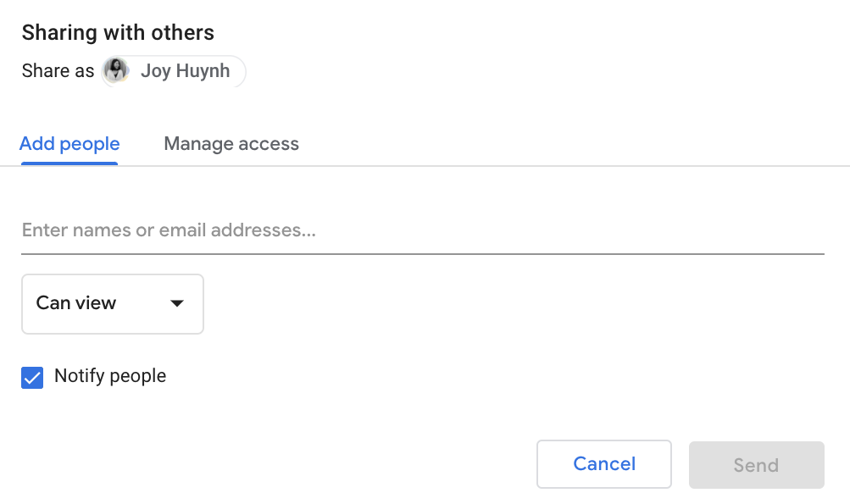Click Joy Huynh's profile avatar picture

click(116, 71)
